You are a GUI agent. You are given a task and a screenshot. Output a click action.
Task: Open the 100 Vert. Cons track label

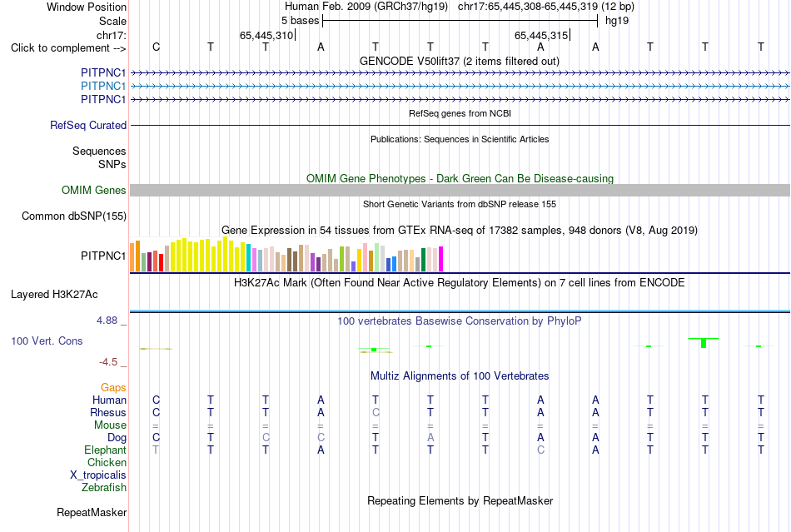pos(47,341)
